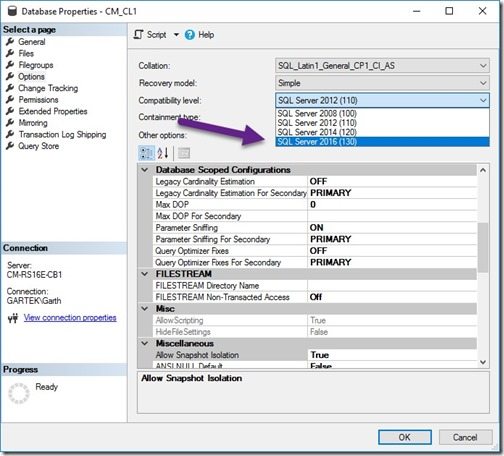
Task: Select the Max DOP value field
Action: tap(392, 205)
